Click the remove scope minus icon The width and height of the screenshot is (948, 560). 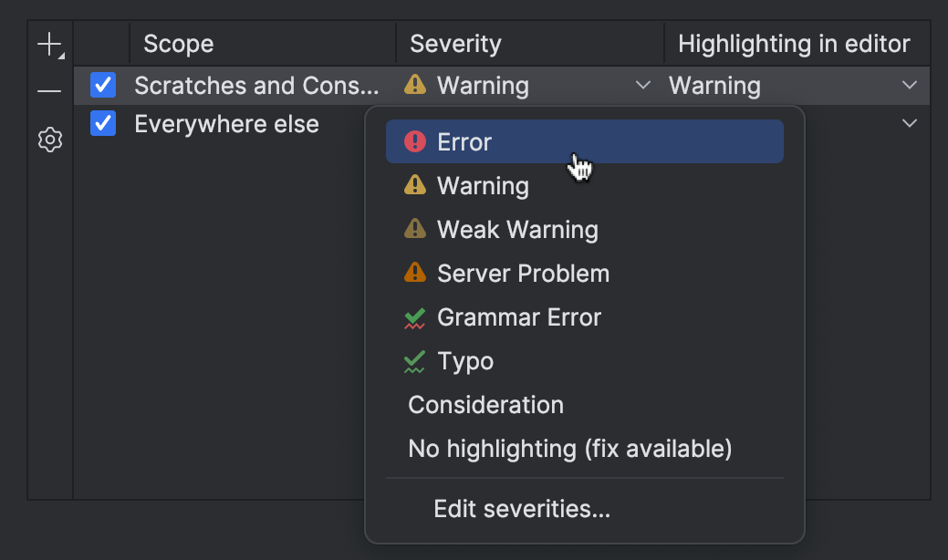point(50,91)
